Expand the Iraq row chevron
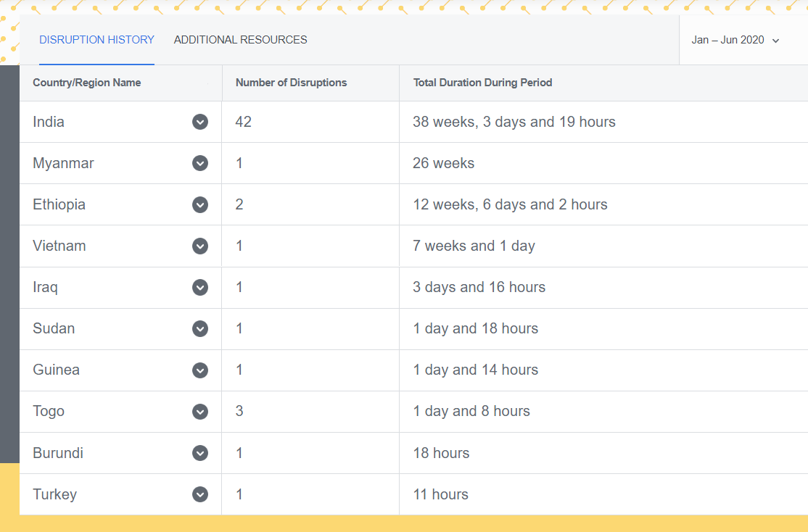The width and height of the screenshot is (808, 532). pos(200,287)
